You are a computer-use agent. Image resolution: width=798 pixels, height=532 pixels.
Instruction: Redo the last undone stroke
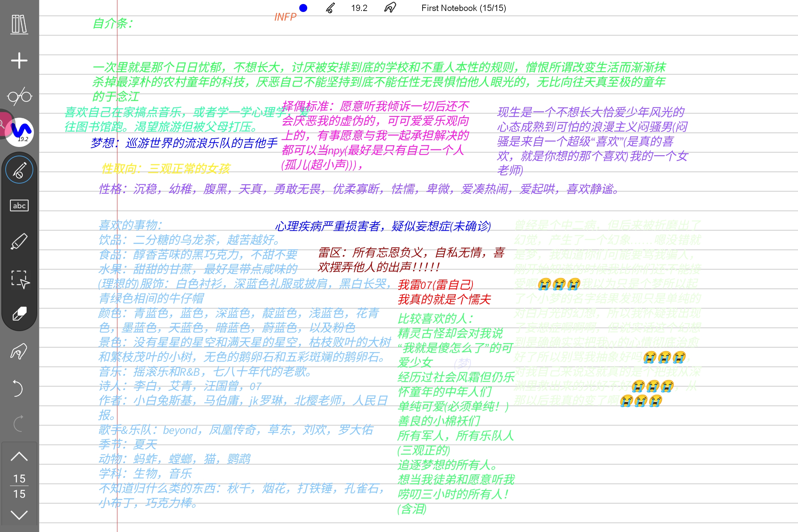(x=18, y=423)
